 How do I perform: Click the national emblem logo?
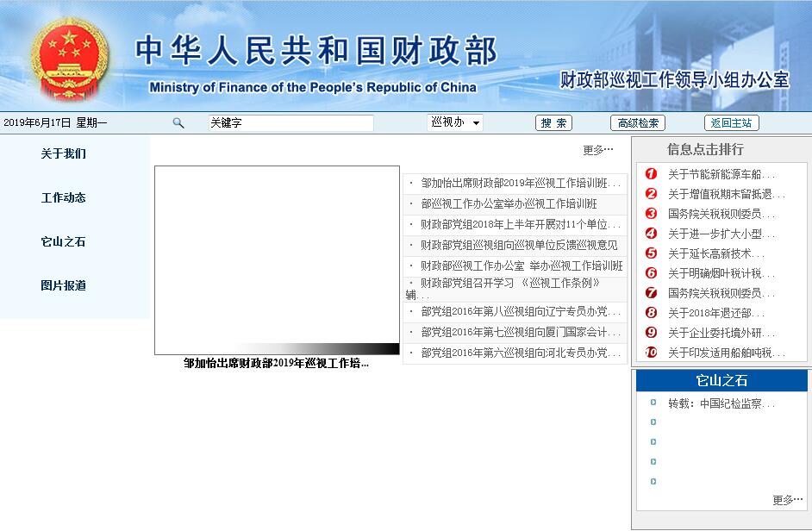click(x=70, y=59)
